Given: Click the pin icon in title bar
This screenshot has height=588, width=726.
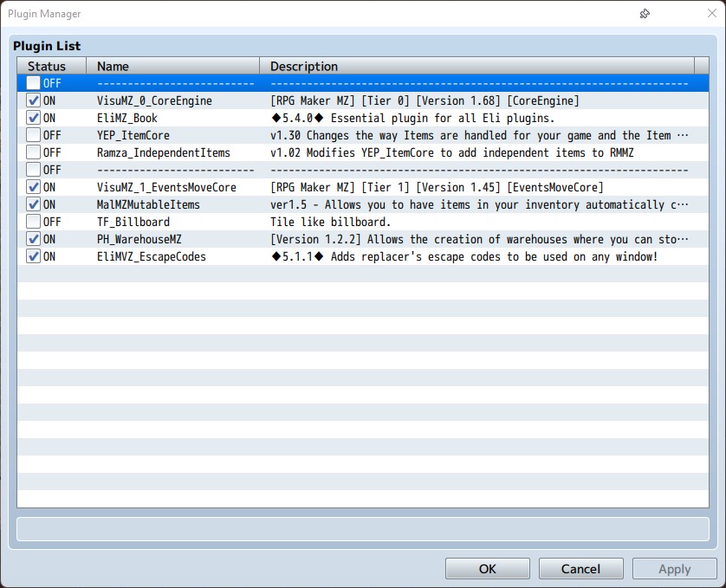Looking at the screenshot, I should [645, 14].
